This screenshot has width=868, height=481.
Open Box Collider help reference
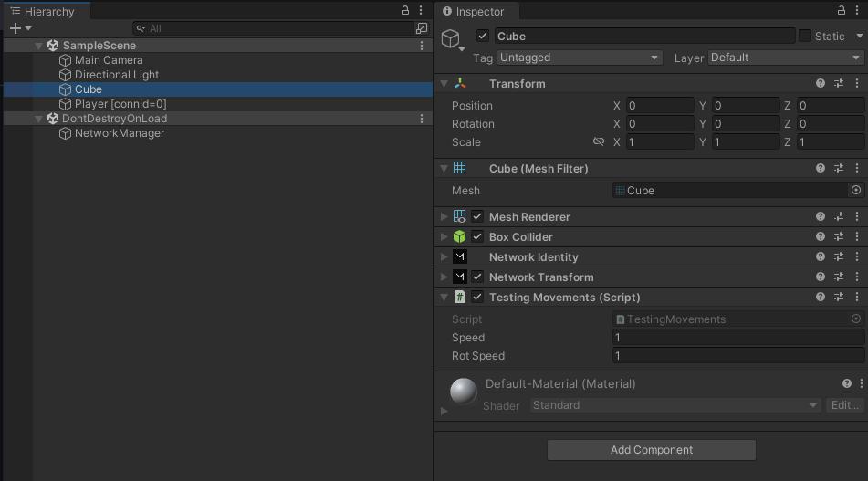[821, 236]
